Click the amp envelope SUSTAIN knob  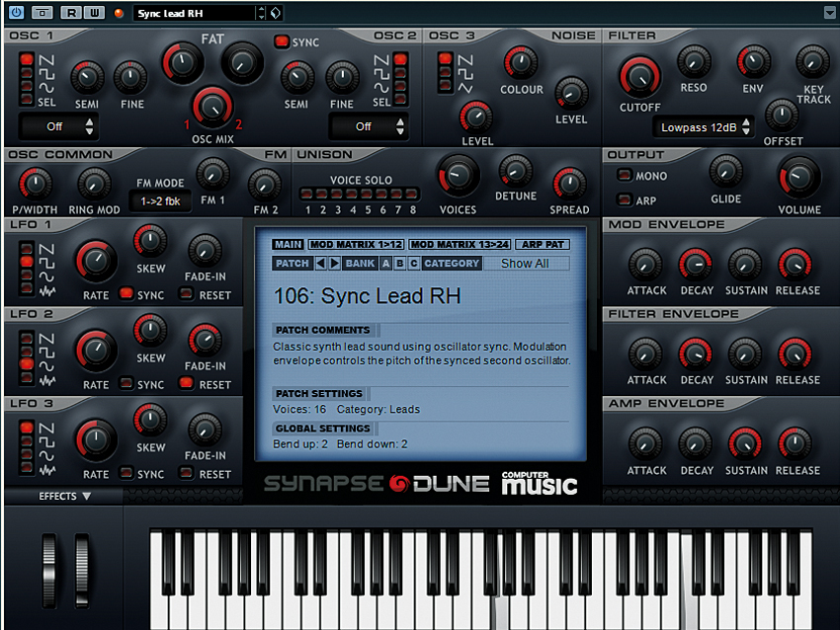click(x=745, y=443)
